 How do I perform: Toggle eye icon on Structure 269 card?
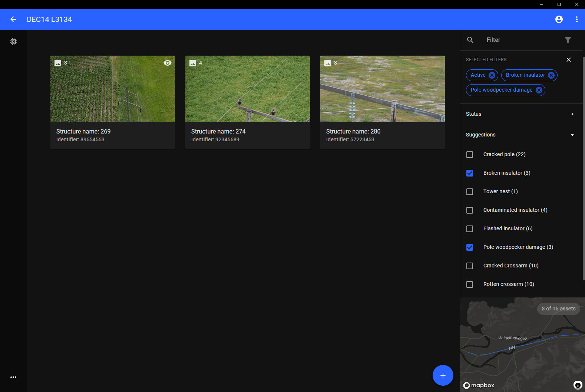168,63
